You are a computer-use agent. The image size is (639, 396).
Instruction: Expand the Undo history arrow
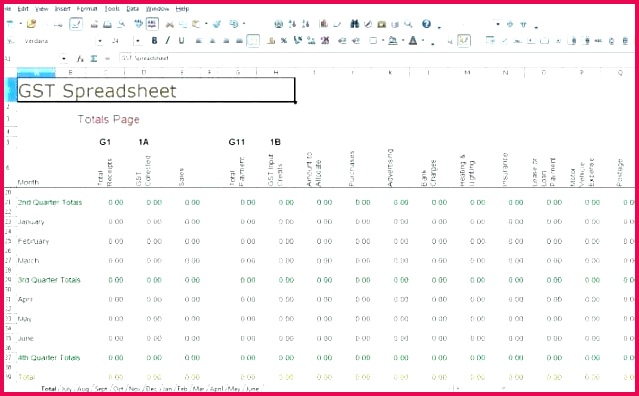click(x=244, y=24)
